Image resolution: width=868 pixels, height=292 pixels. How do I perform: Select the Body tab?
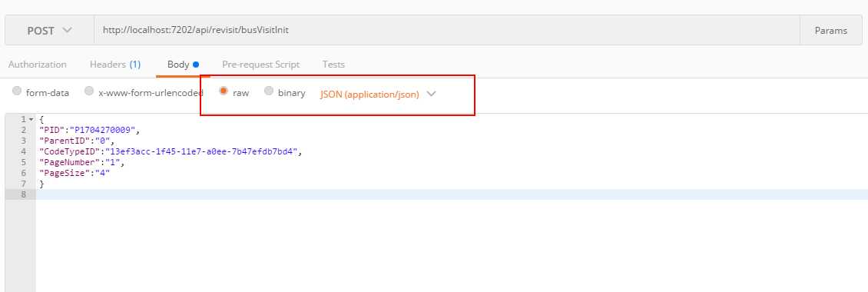tap(184, 65)
